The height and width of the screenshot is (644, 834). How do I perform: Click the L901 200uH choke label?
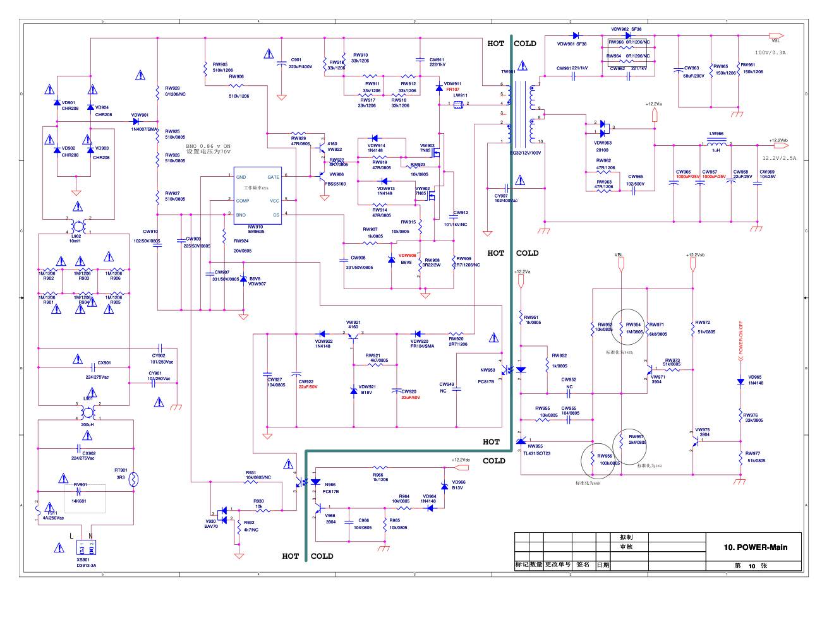(x=88, y=398)
